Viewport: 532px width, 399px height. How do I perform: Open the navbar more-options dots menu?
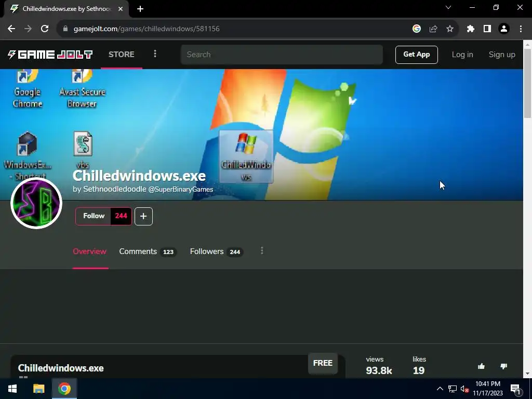pos(155,54)
